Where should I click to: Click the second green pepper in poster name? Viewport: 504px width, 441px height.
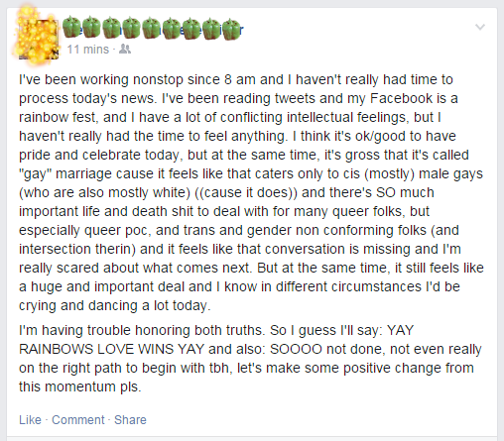pos(91,28)
